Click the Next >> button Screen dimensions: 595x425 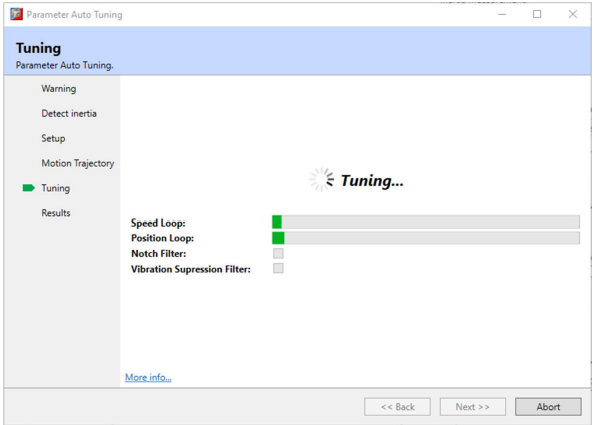point(472,407)
